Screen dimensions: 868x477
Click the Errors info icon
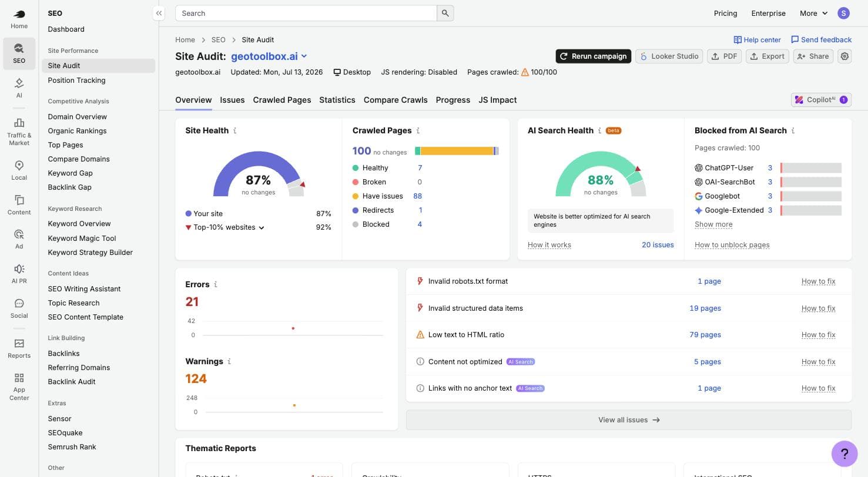coord(216,284)
